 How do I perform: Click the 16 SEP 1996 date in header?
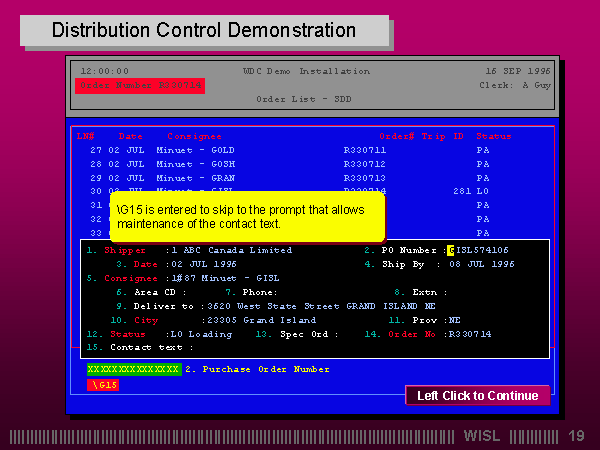[x=518, y=71]
